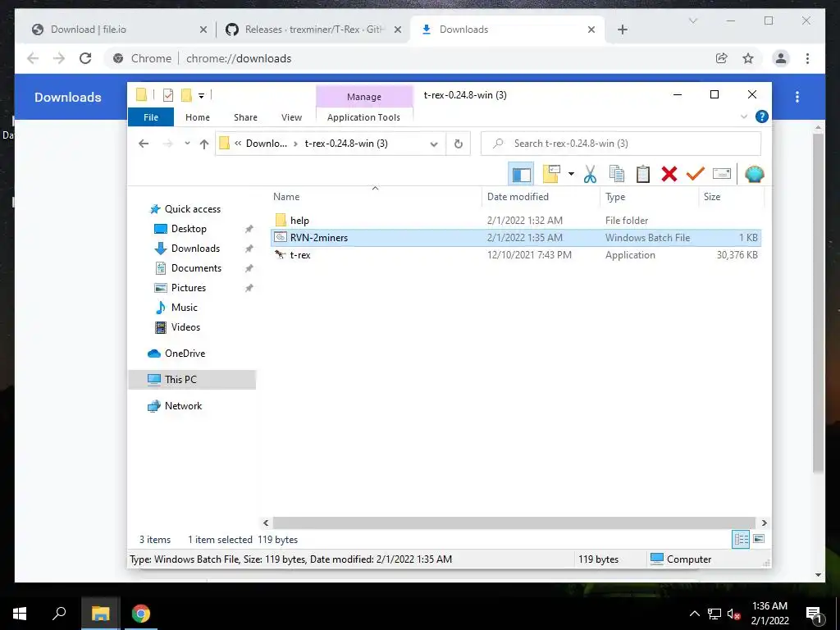Image resolution: width=840 pixels, height=630 pixels.
Task: Click the copy icon in toolbar
Action: [617, 174]
